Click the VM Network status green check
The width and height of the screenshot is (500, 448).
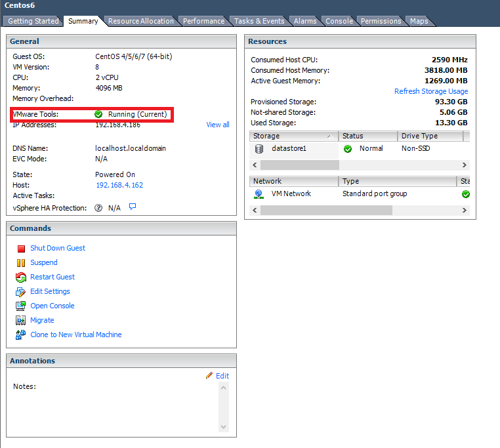click(x=466, y=194)
